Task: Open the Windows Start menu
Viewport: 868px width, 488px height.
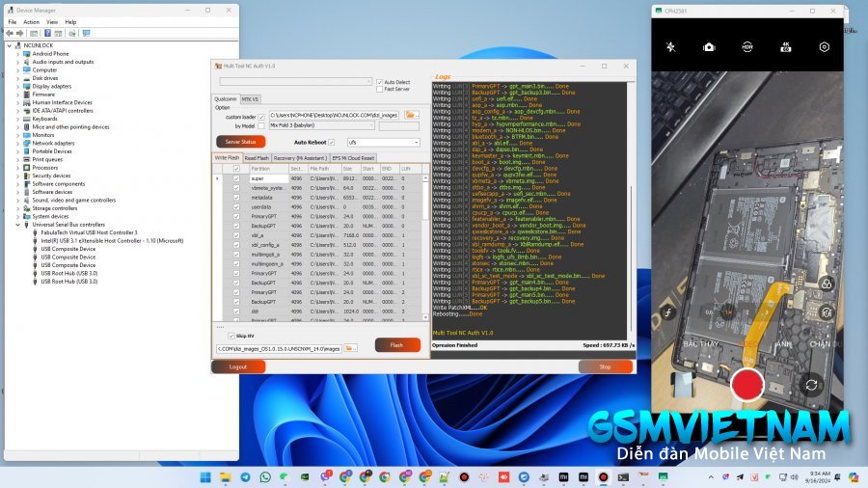Action: pos(205,477)
